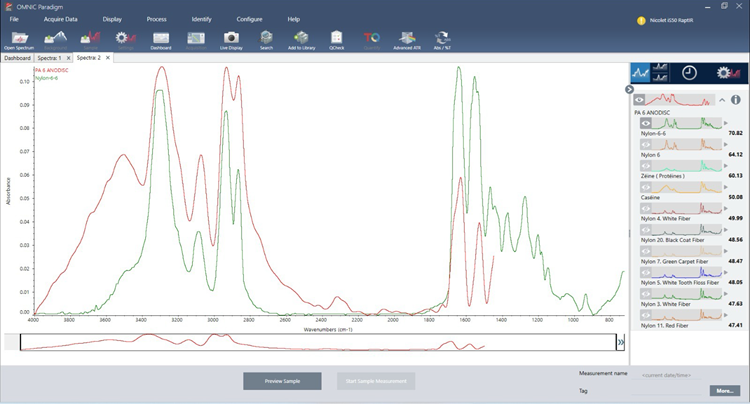Show the Zéine (Protéines) spectrum
This screenshot has width=750, height=404.
tap(646, 166)
